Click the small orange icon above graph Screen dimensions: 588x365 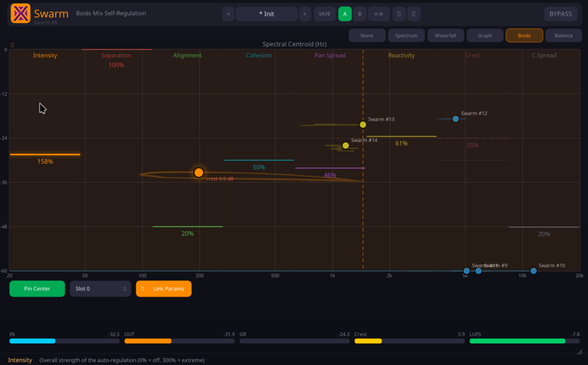[x=12, y=45]
